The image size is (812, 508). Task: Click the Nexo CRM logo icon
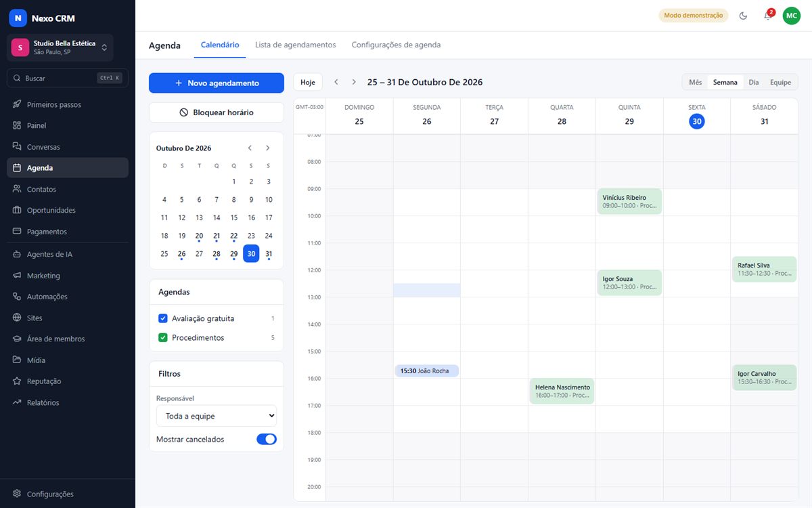(18, 18)
